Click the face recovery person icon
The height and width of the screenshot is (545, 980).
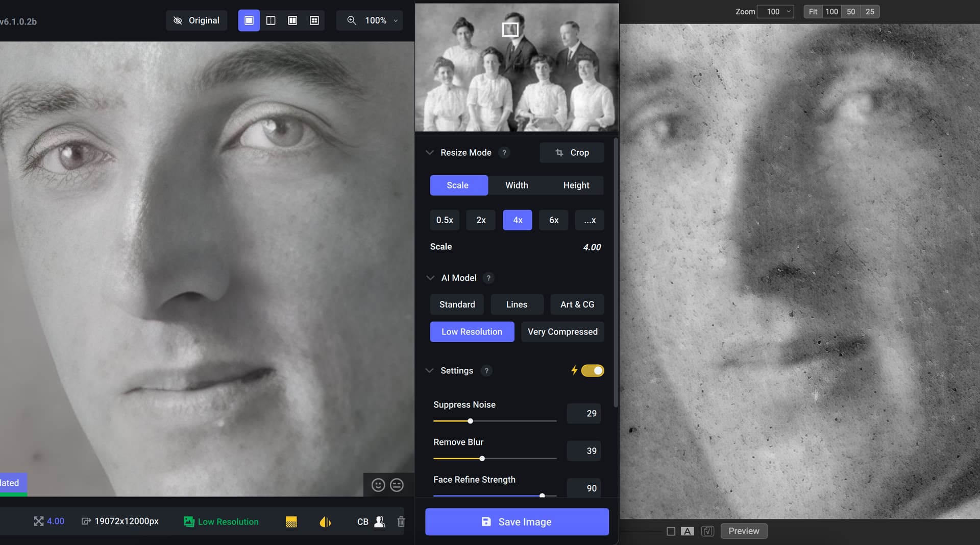[x=379, y=522]
